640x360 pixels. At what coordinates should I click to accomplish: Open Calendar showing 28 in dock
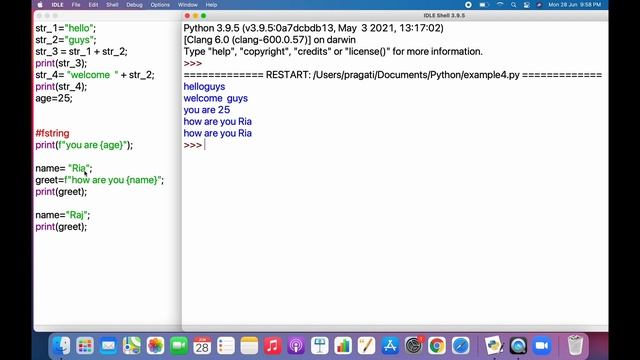(202, 346)
